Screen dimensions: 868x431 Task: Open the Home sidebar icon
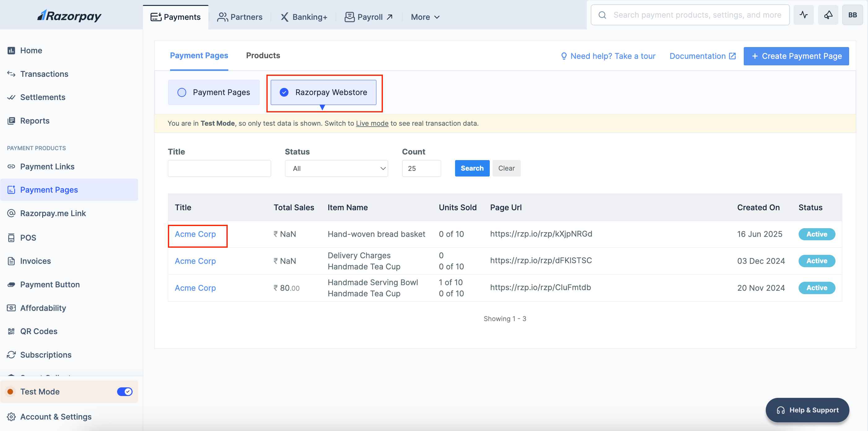click(11, 50)
